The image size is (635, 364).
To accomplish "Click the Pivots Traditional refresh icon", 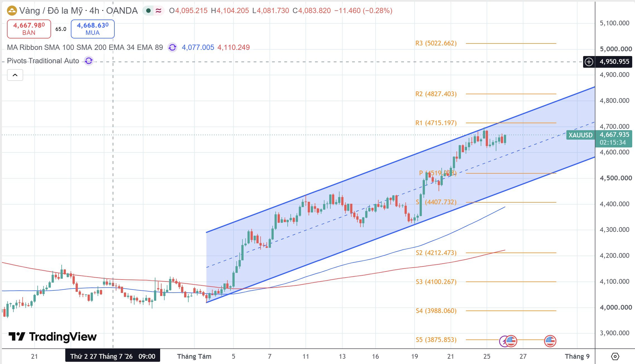I will [89, 61].
